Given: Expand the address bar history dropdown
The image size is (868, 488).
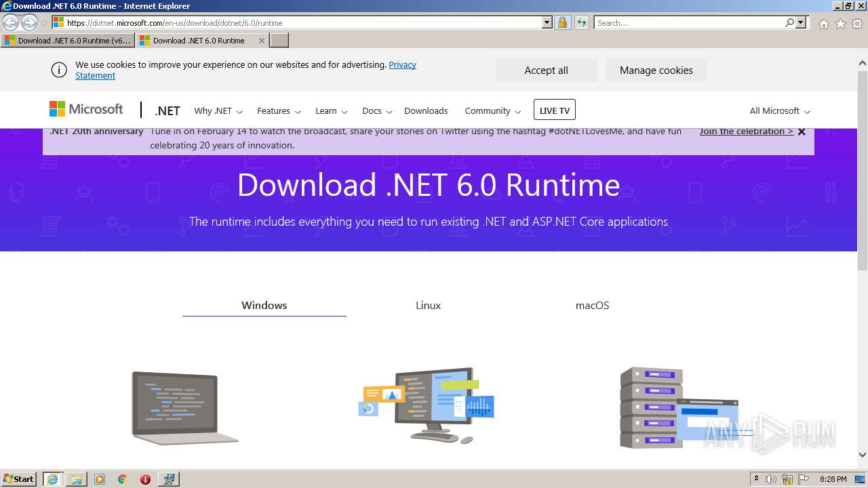Looking at the screenshot, I should pyautogui.click(x=547, y=22).
